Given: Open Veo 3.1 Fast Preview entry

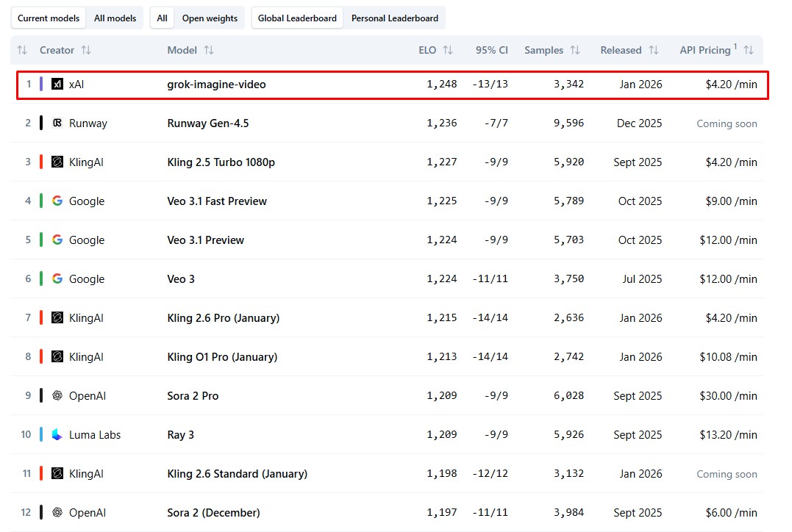Looking at the screenshot, I should (x=217, y=201).
